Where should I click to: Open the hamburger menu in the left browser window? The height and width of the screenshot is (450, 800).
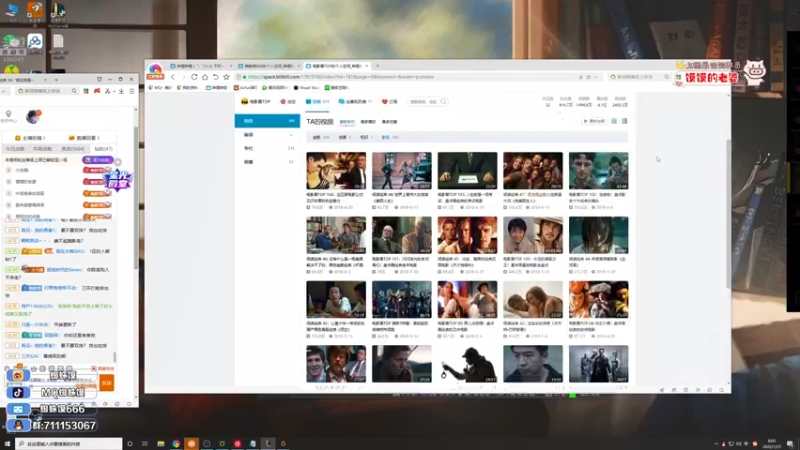(132, 91)
